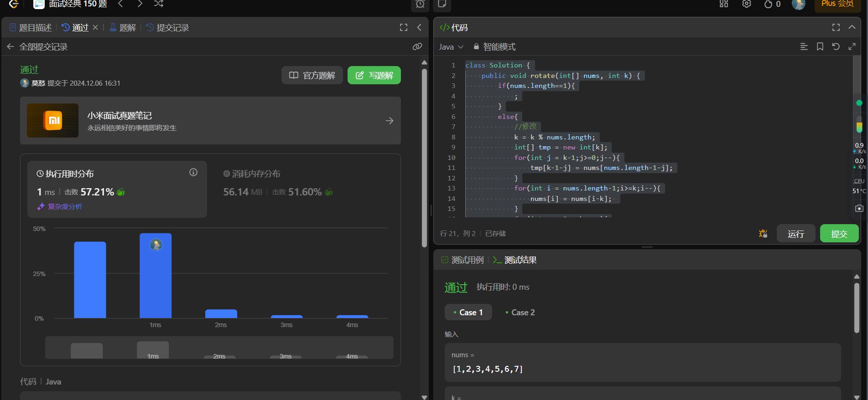Open the layout grid icon

coord(724,4)
